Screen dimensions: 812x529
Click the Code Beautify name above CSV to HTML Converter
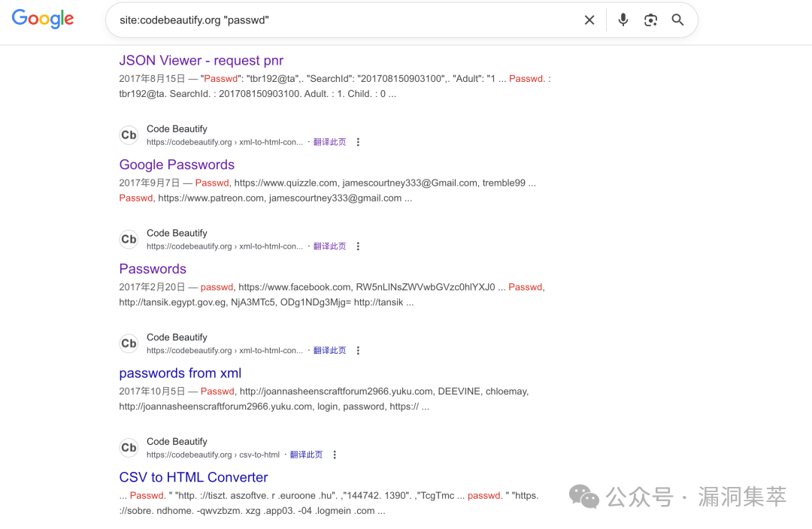pos(177,442)
